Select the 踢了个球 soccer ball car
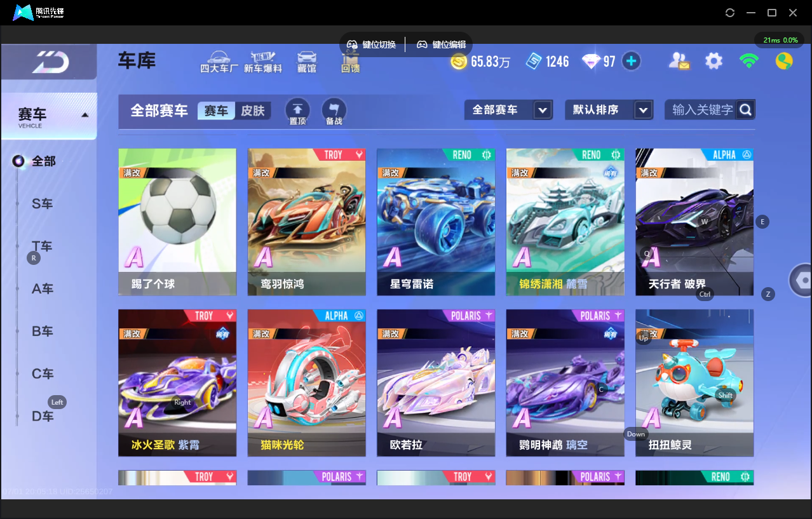The width and height of the screenshot is (812, 519). point(177,222)
